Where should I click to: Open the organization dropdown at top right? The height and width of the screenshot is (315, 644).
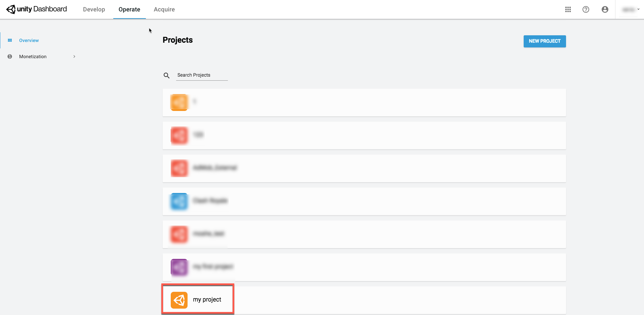[x=631, y=9]
